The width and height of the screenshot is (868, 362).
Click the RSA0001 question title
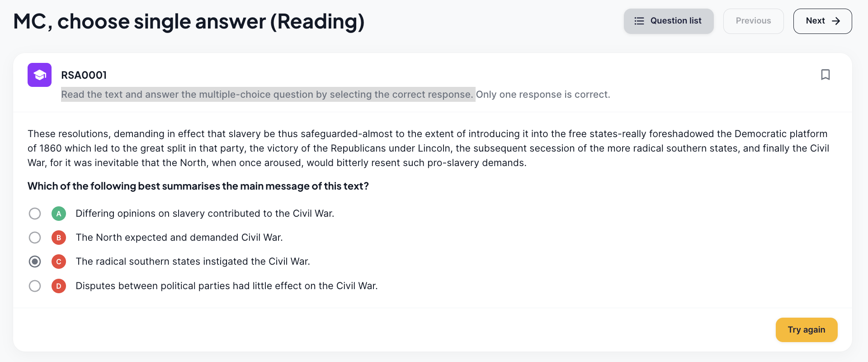pyautogui.click(x=84, y=75)
